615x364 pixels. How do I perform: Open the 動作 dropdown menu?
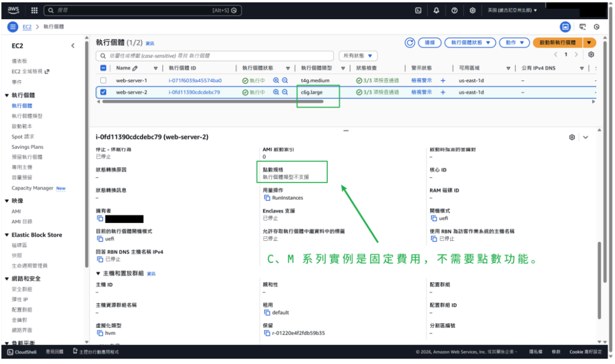[x=514, y=43]
